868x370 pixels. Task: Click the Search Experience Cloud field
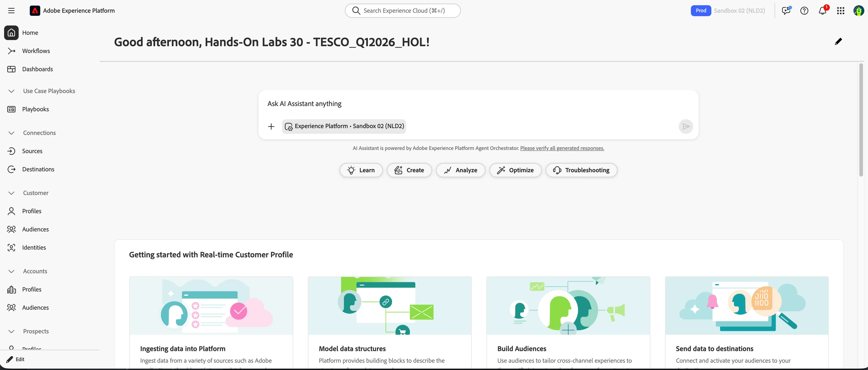point(402,11)
